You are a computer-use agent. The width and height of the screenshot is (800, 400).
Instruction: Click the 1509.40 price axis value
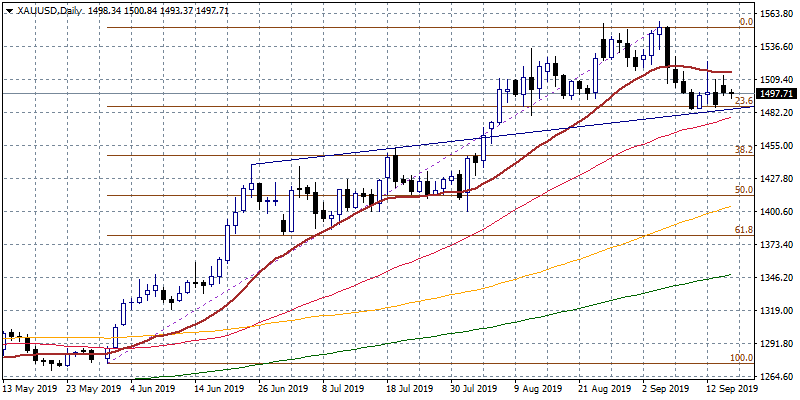(777, 80)
